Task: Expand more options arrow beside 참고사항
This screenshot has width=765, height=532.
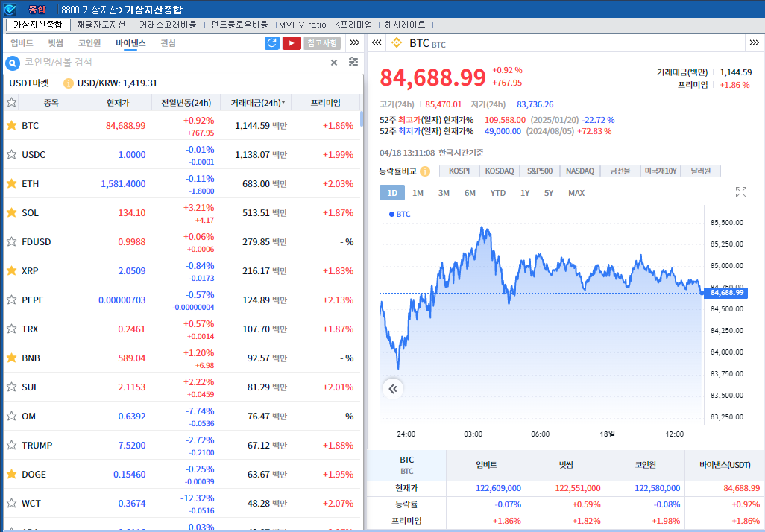Action: 355,43
